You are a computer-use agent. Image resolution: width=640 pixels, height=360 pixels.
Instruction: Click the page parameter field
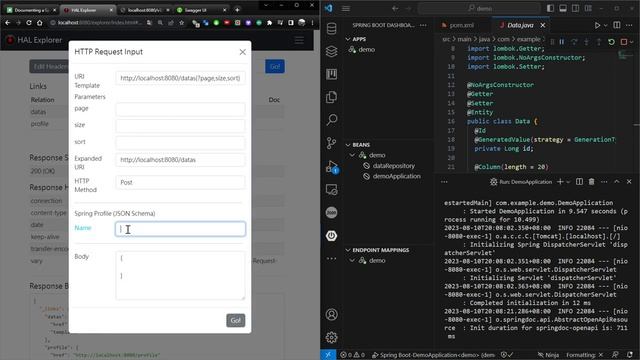coord(180,109)
